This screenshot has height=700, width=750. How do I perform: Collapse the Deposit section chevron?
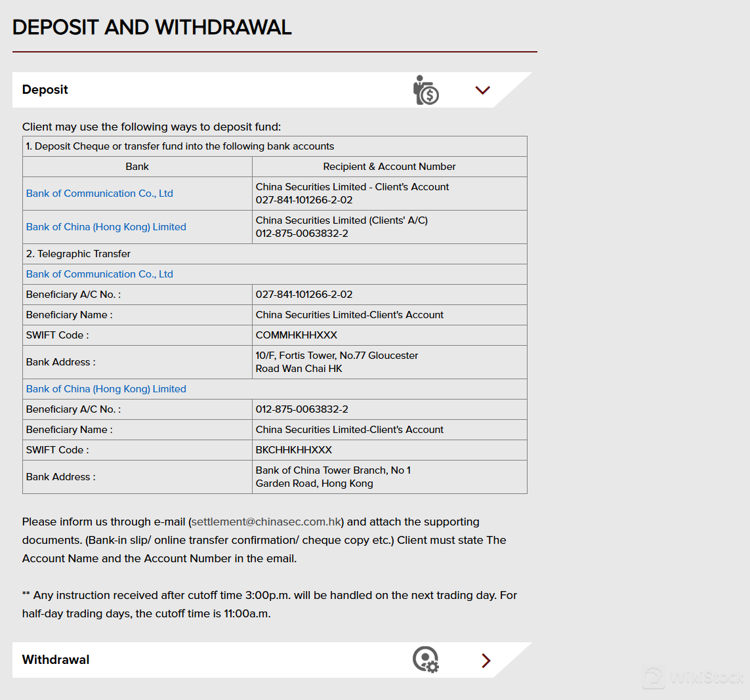point(483,90)
